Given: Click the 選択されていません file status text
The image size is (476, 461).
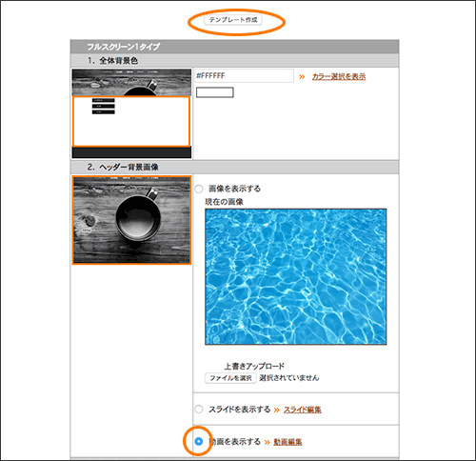Looking at the screenshot, I should (289, 378).
